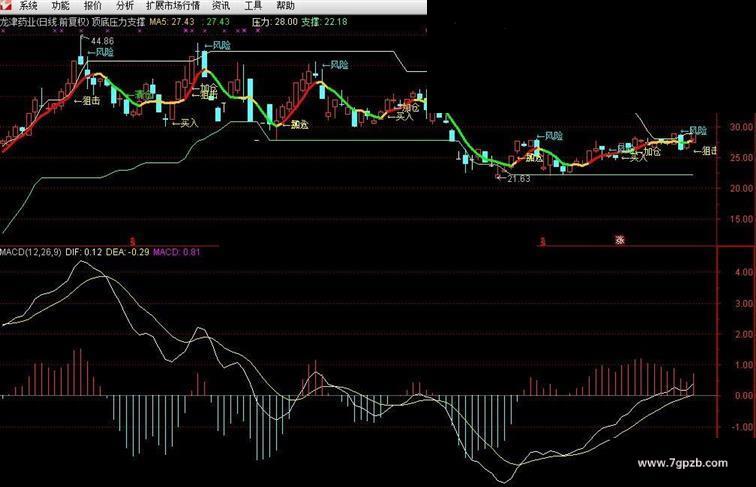Open the 帮助 menu
Image resolution: width=756 pixels, height=487 pixels.
(x=285, y=6)
